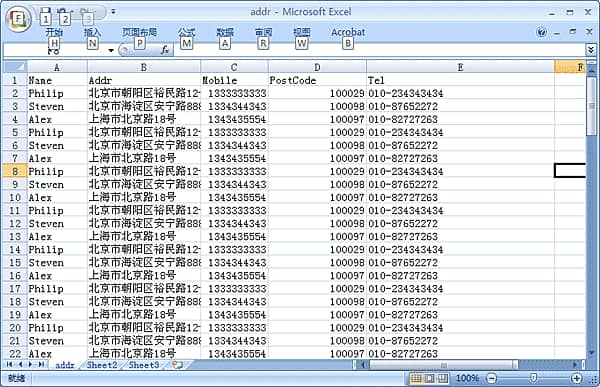Select address cell in row 10
Viewport: 600px width, 387px height.
pos(144,197)
